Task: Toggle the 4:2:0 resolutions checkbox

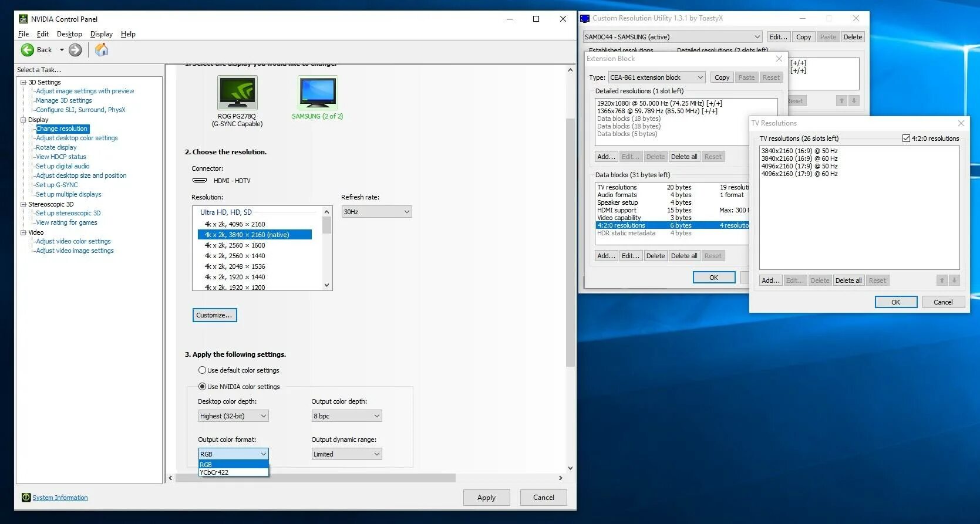Action: point(906,138)
